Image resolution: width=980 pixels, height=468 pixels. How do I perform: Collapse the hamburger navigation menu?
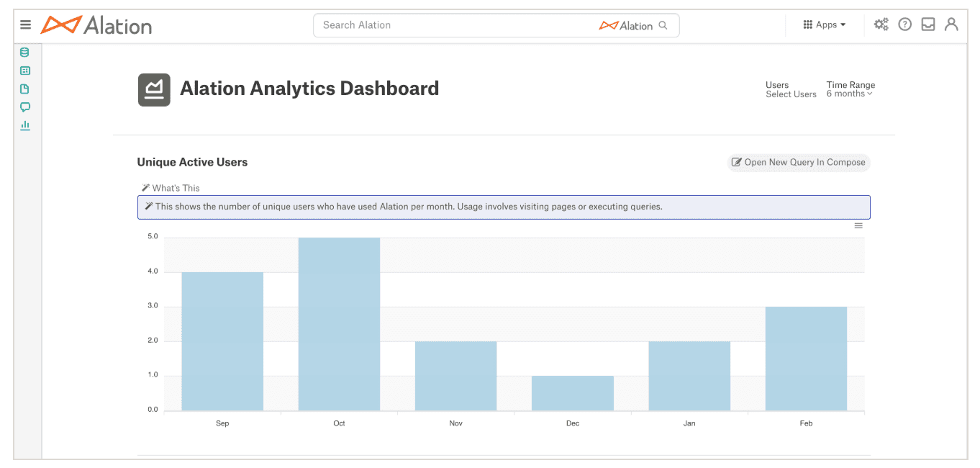(25, 24)
